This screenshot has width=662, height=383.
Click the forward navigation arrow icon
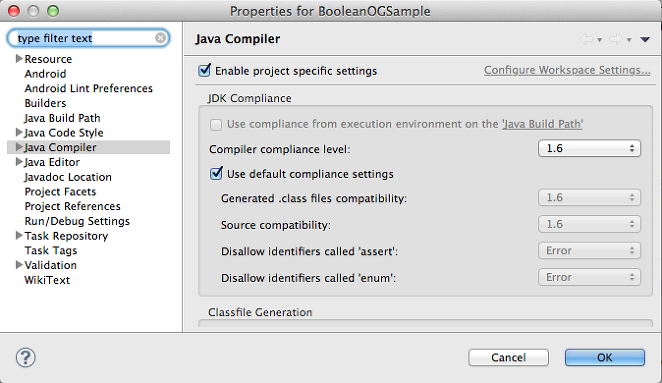pos(616,39)
